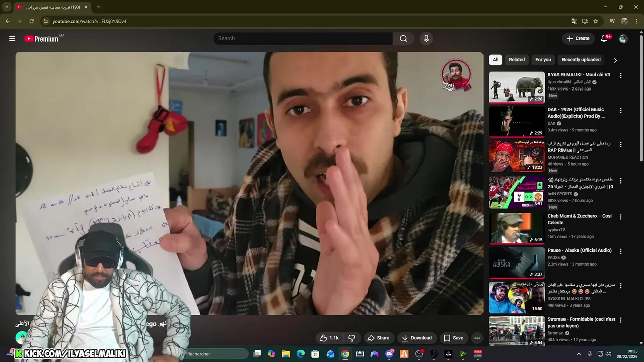Open options for DAK - 192H video

[620, 110]
